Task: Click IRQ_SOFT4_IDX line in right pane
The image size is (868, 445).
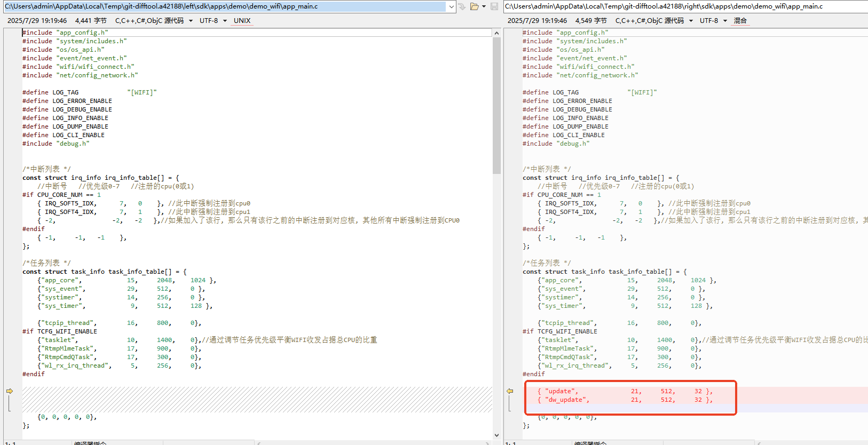Action: (644, 212)
